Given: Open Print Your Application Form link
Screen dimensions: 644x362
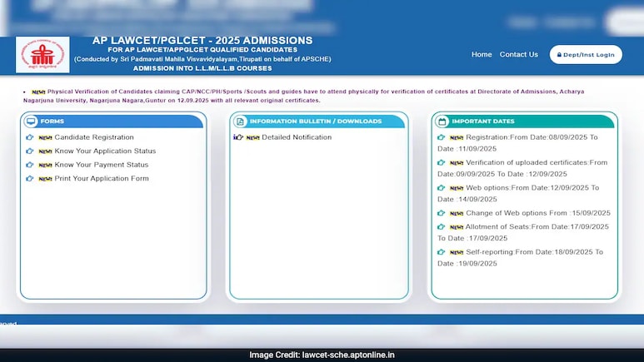Looking at the screenshot, I should (102, 179).
